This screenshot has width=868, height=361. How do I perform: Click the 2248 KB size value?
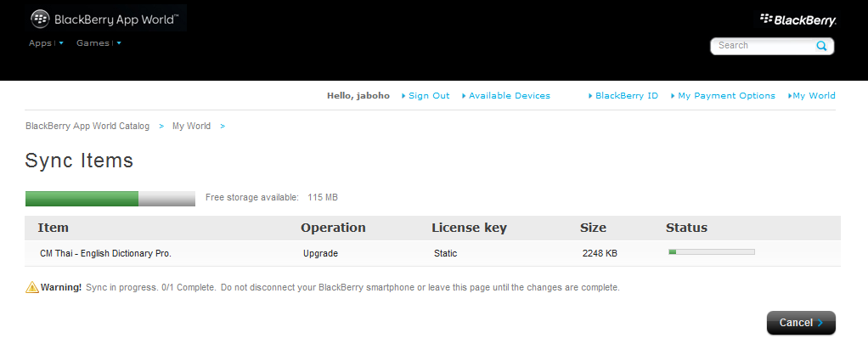point(600,254)
